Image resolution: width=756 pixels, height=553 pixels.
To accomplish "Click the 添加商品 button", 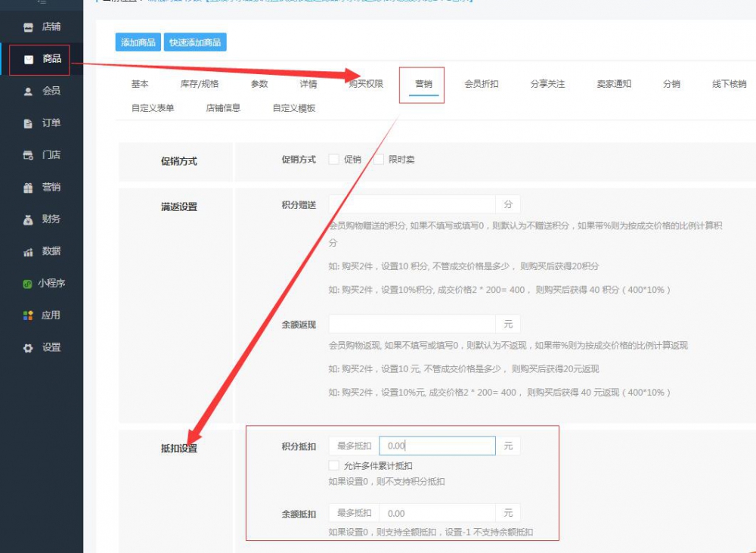I will point(138,42).
